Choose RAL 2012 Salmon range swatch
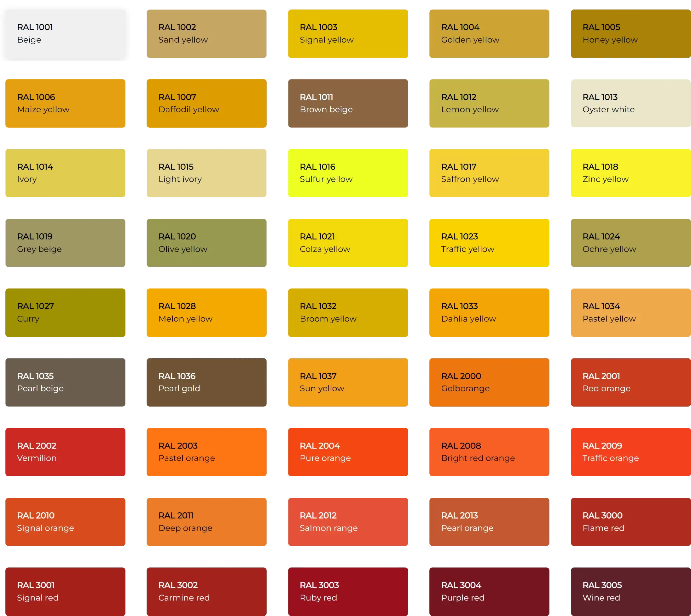The width and height of the screenshot is (691, 616). point(348,521)
